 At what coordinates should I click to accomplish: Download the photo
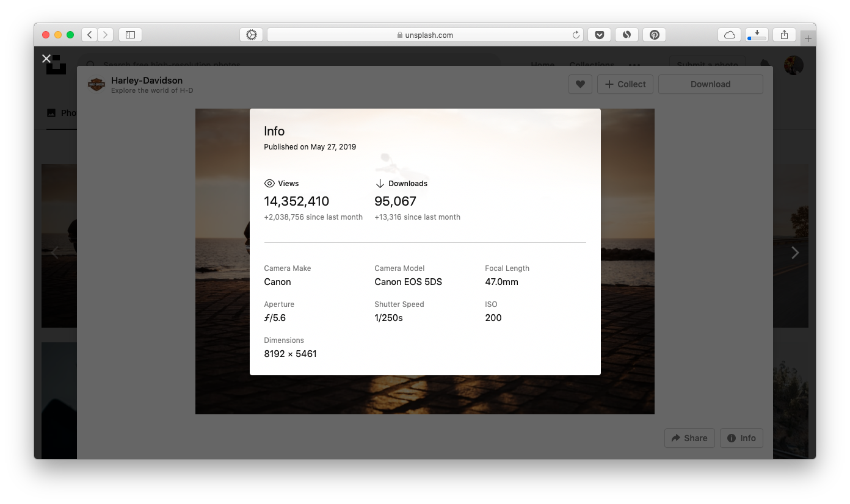(x=711, y=84)
